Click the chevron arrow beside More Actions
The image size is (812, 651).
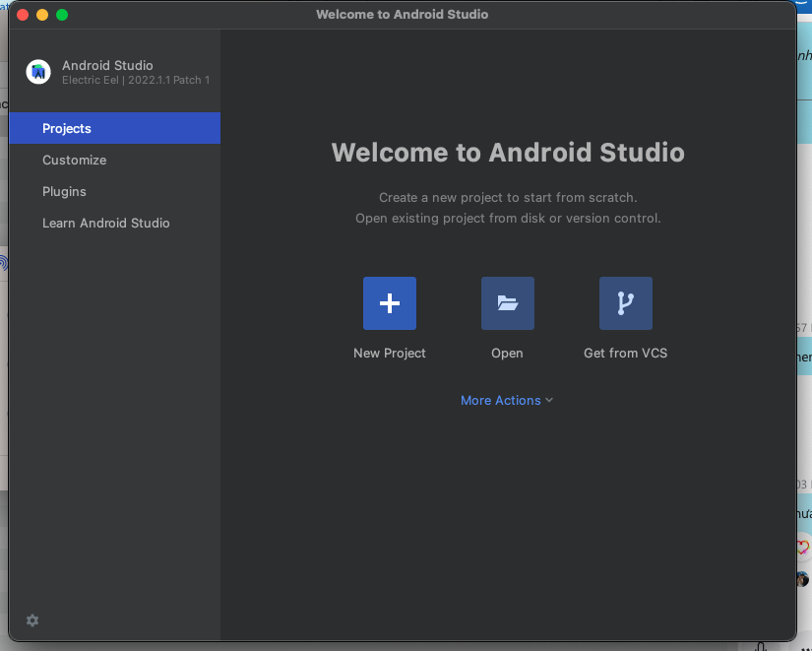point(549,400)
